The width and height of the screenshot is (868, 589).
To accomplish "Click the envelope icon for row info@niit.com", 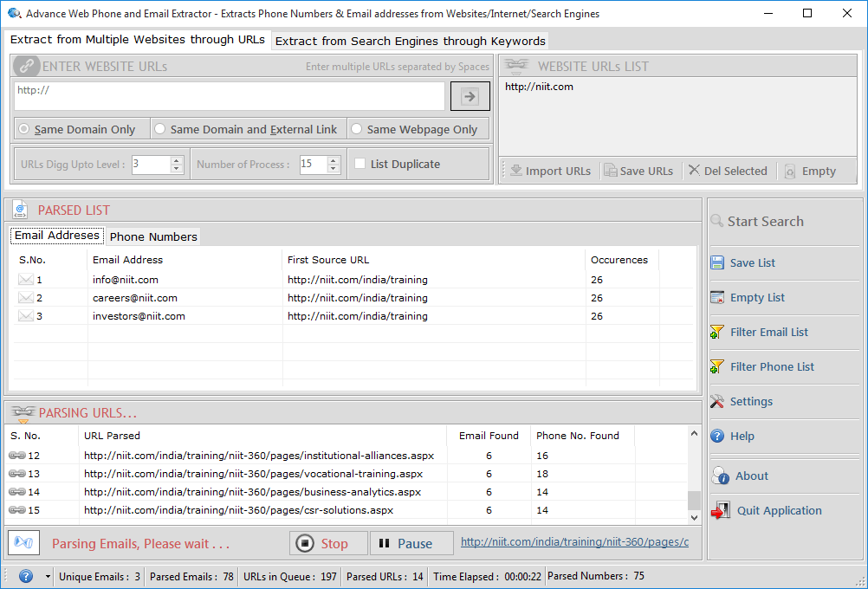I will click(25, 280).
